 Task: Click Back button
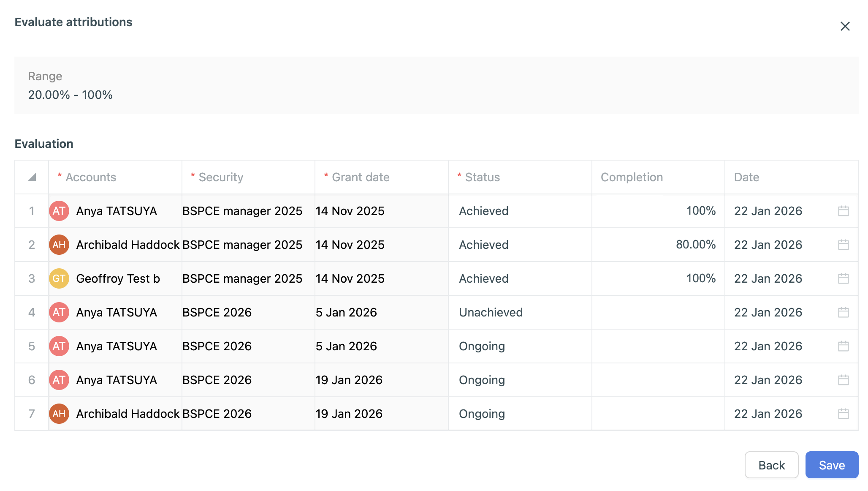coord(771,465)
